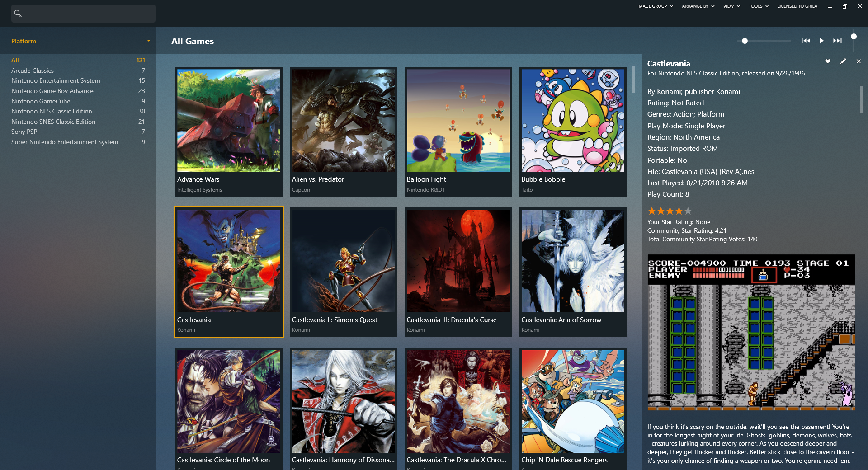Click the play music button
Image resolution: width=868 pixels, height=470 pixels.
tap(821, 41)
